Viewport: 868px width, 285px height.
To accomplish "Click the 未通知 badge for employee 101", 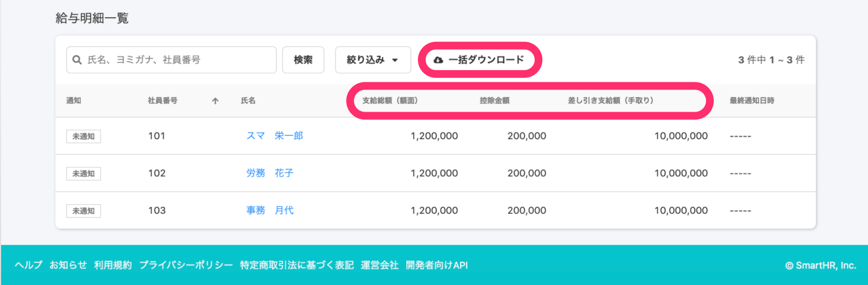I will coord(83,136).
